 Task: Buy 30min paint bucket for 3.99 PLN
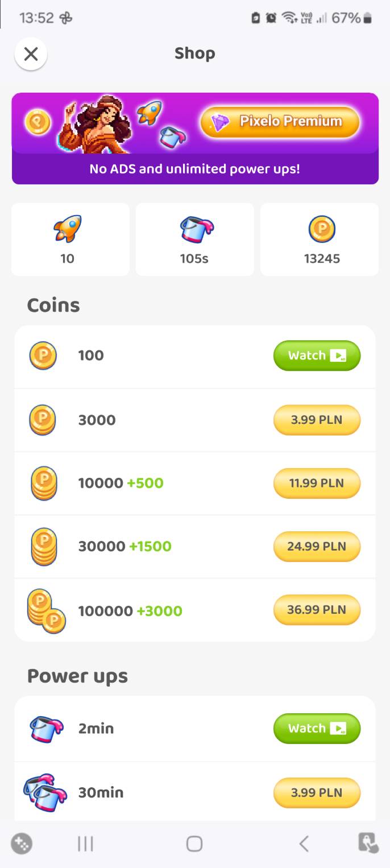(x=317, y=792)
